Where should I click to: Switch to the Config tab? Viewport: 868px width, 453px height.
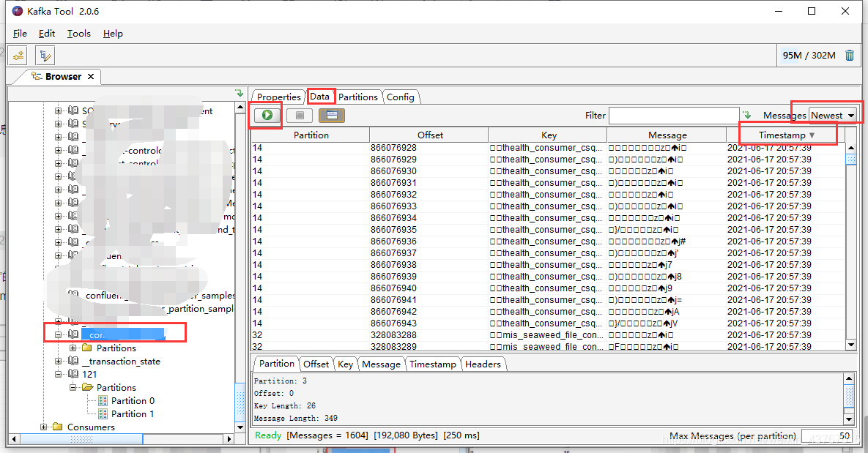400,97
